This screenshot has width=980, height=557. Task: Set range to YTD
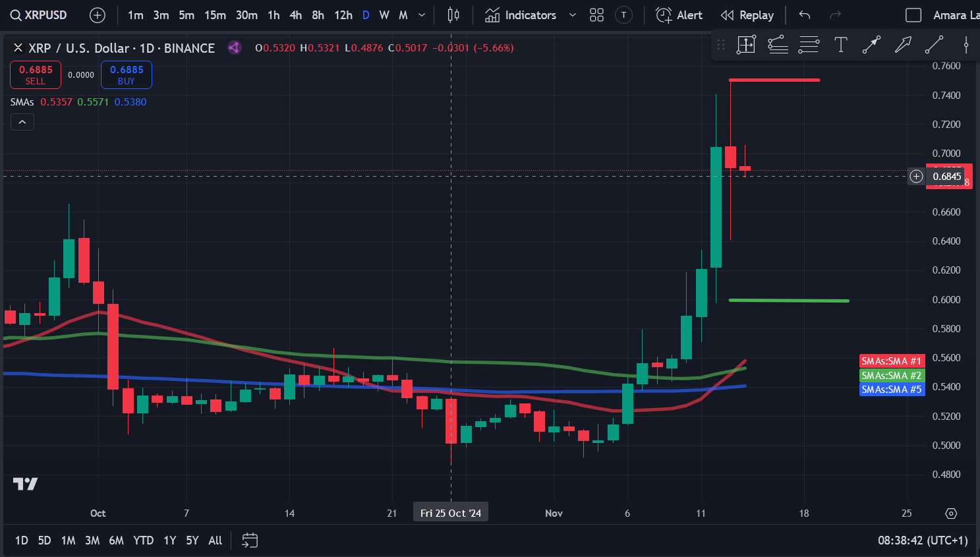click(143, 541)
